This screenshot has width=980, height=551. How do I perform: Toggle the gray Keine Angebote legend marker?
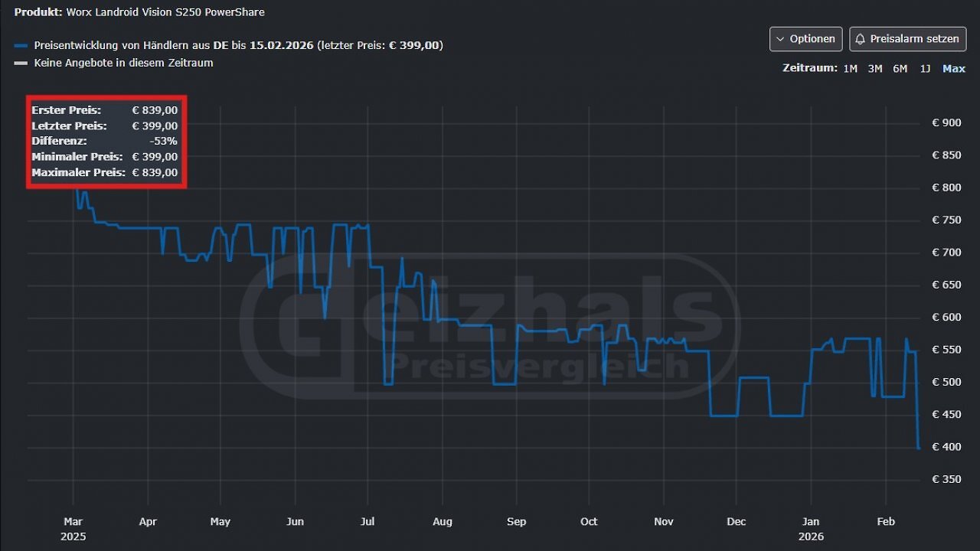click(x=21, y=64)
